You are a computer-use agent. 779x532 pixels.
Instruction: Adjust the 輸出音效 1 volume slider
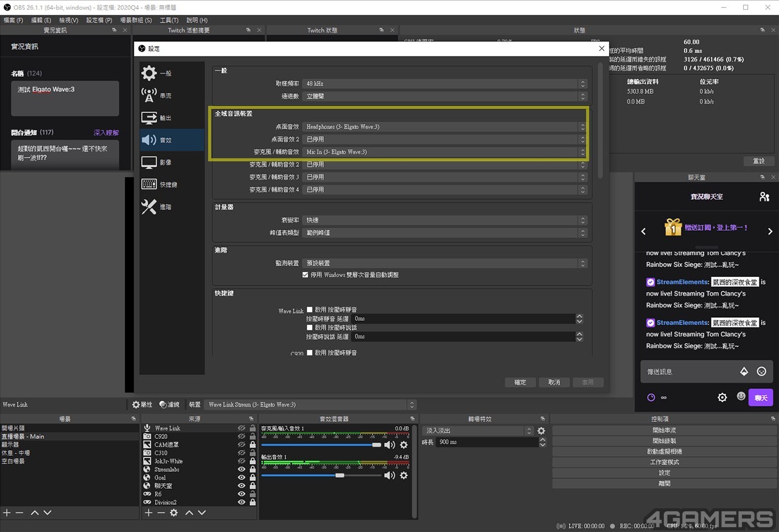(321, 475)
